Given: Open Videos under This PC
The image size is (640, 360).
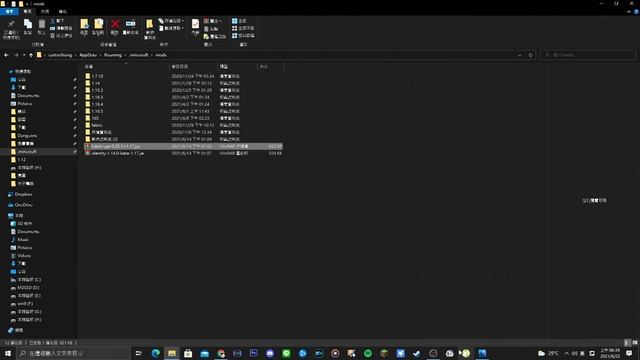Looking at the screenshot, I should coord(24,256).
